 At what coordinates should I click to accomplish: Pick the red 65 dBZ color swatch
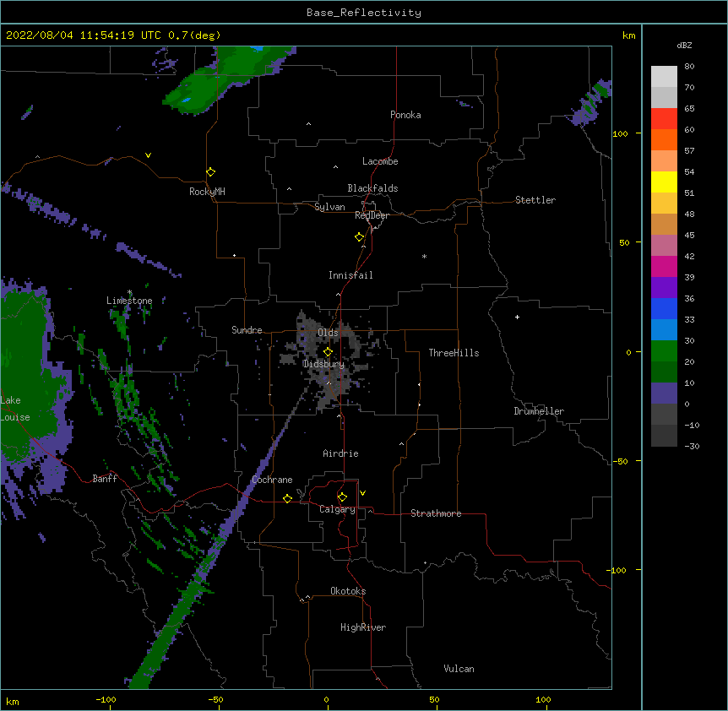pos(664,119)
